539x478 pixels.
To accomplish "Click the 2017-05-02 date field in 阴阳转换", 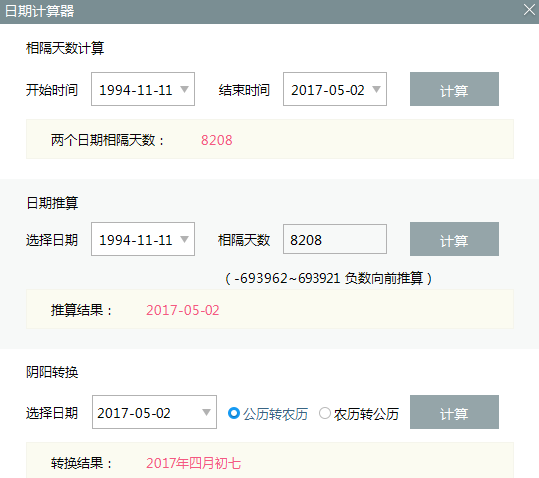I will [154, 412].
